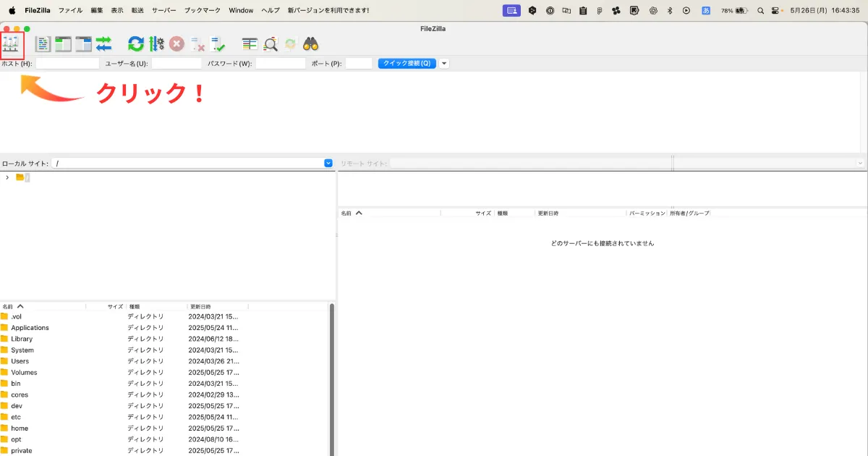Toggle processing of the transfer queue icon

click(157, 44)
